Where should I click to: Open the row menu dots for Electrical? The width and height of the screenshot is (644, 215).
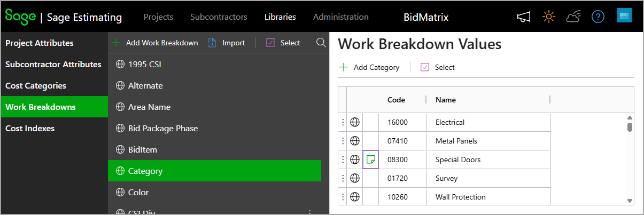tap(343, 122)
